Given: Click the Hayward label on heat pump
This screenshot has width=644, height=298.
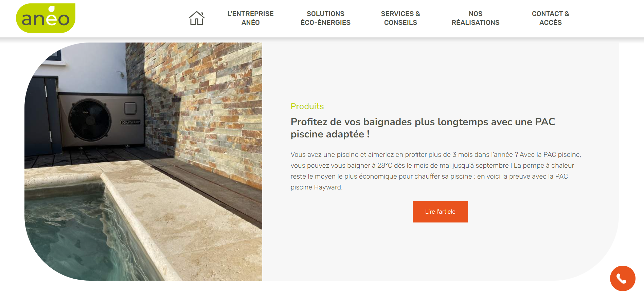Looking at the screenshot, I should tap(130, 122).
